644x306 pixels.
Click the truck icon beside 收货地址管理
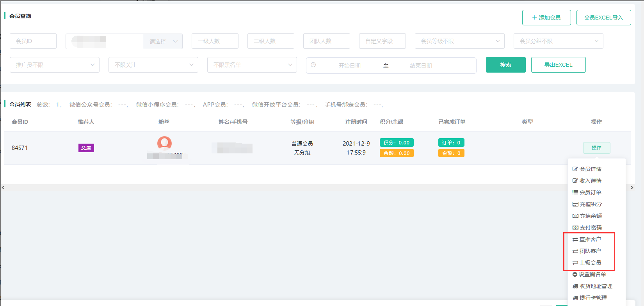(x=575, y=286)
